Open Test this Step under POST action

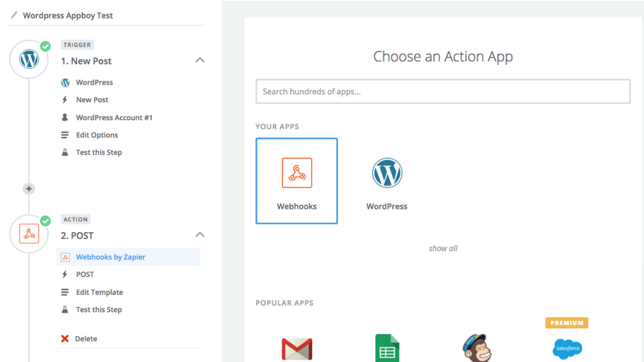pos(99,309)
